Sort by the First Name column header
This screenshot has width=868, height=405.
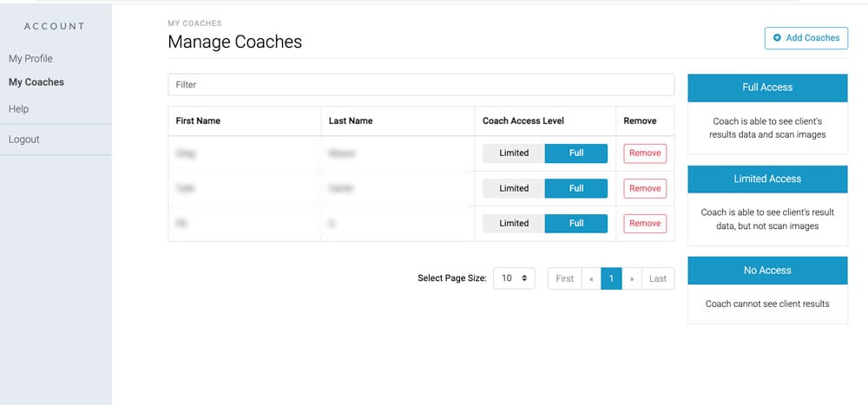198,121
